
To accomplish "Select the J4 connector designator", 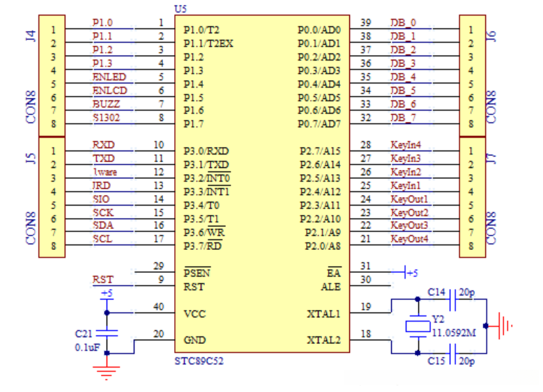I will click(x=31, y=36).
